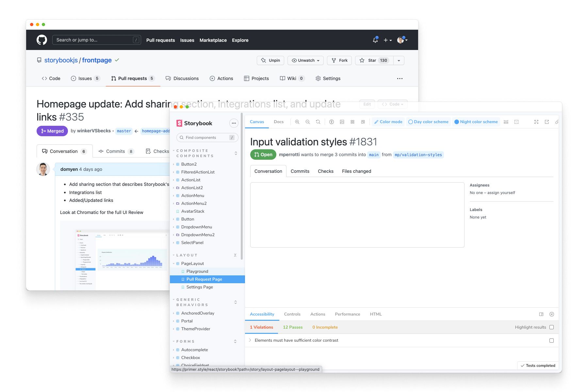Image resolution: width=588 pixels, height=392 pixels.
Task: Star the frontpage repository
Action: pos(374,60)
